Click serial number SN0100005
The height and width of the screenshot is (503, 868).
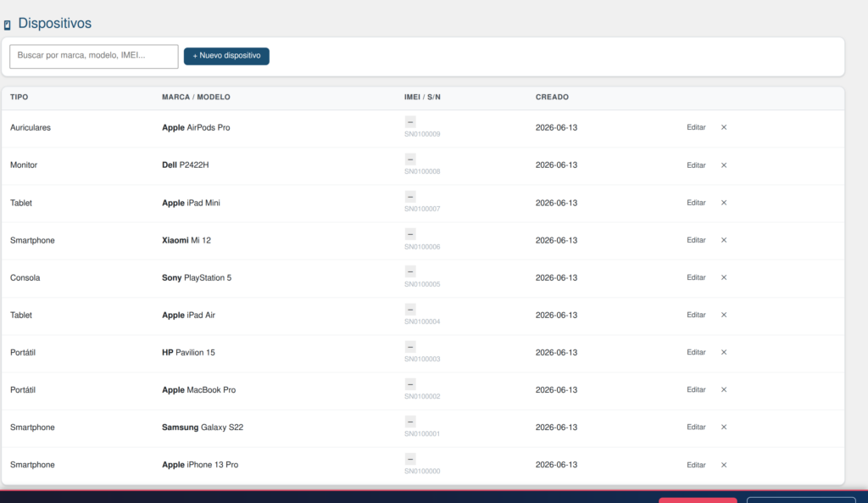pos(422,284)
